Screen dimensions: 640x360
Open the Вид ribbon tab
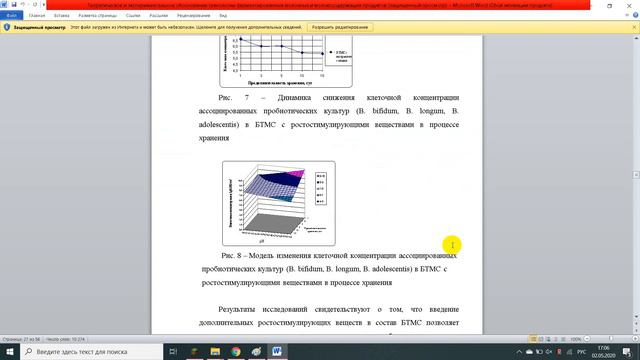coord(223,16)
